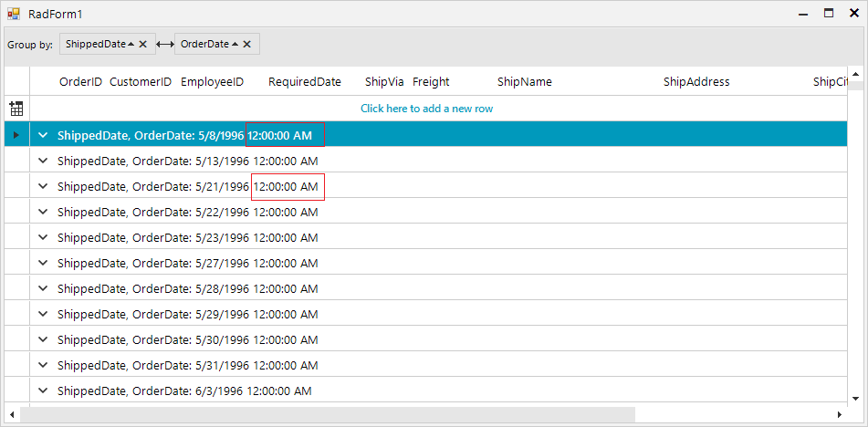Viewport: 868px width, 427px height.
Task: Sort by the ShipVia column header
Action: pos(384,82)
